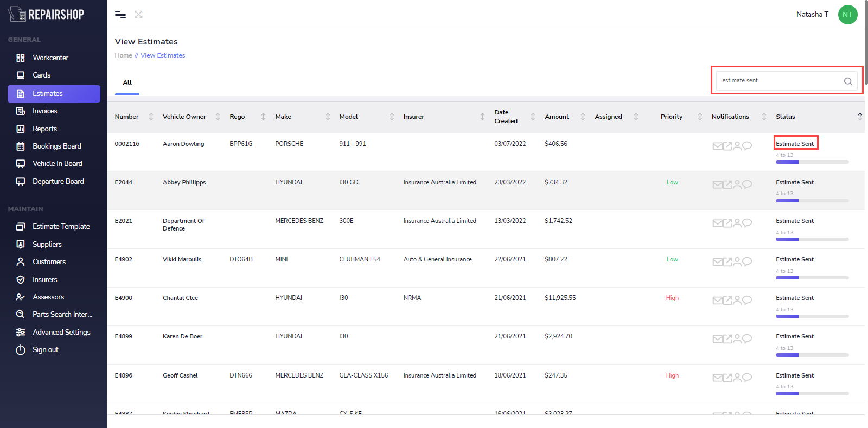This screenshot has width=868, height=428.
Task: Sort by Date Created column arrows
Action: (x=533, y=117)
